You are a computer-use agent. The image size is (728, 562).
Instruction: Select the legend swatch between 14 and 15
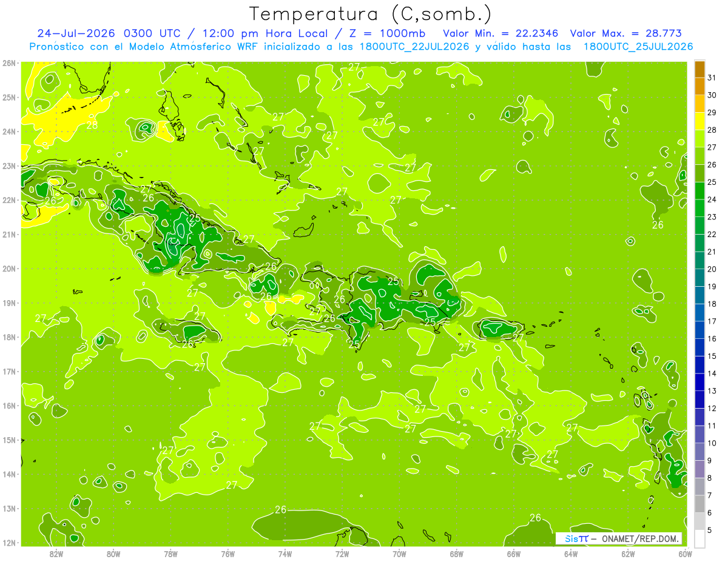[x=699, y=364]
